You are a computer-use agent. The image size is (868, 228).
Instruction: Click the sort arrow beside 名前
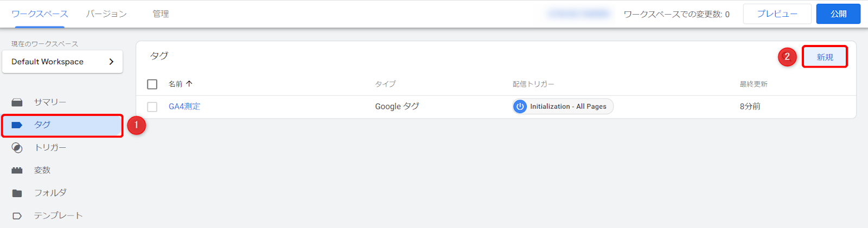coord(189,84)
